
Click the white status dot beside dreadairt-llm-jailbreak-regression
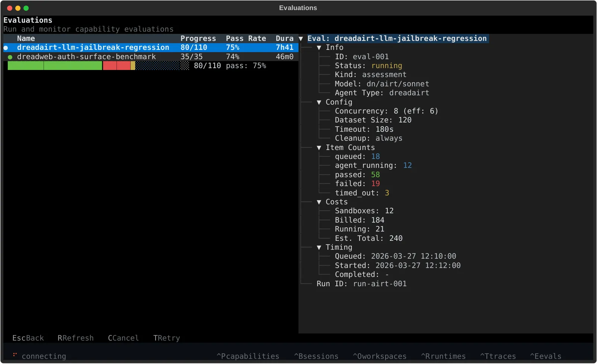(x=6, y=48)
